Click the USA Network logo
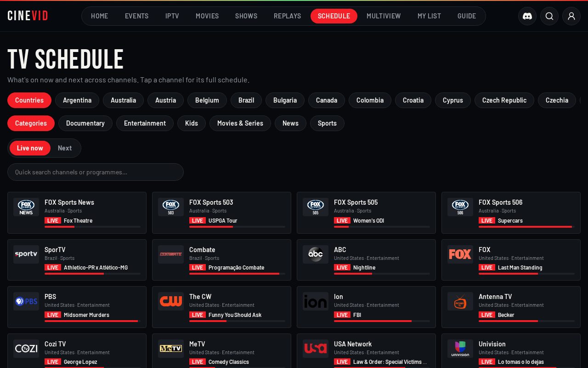 click(x=316, y=349)
